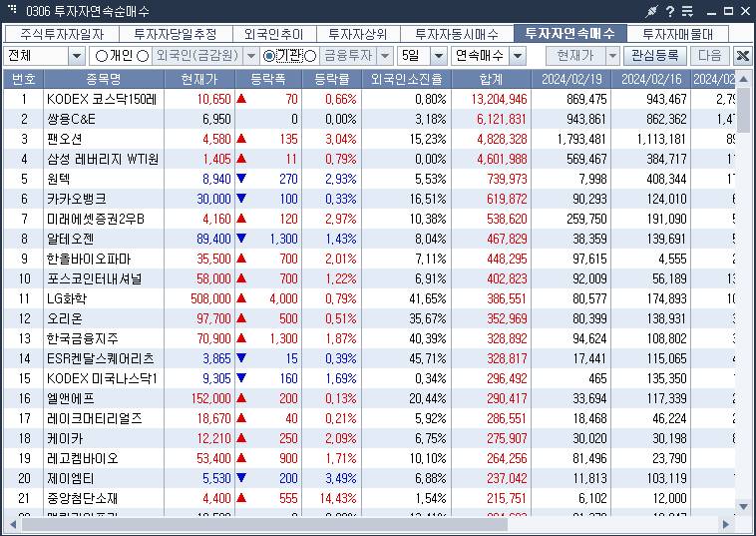
Task: Click the 2024/02/19 column header
Action: pos(571,79)
